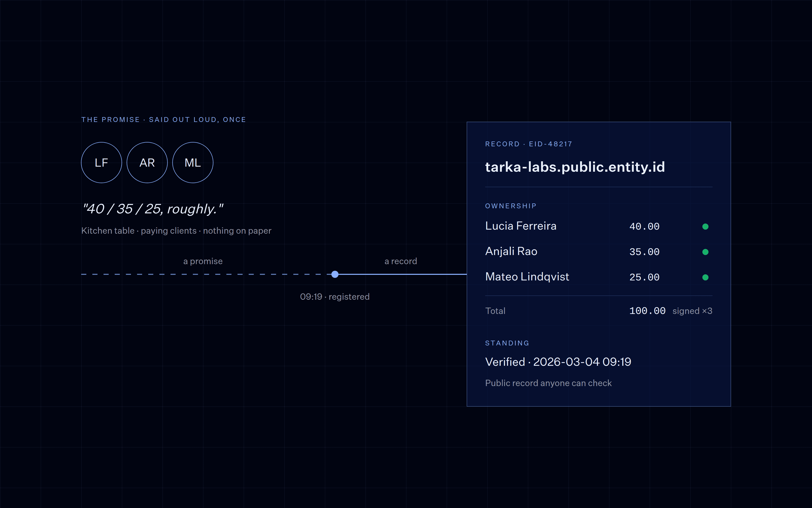The width and height of the screenshot is (812, 508).
Task: Click the green dot beside Mateo Lindqvist
Action: click(x=705, y=277)
